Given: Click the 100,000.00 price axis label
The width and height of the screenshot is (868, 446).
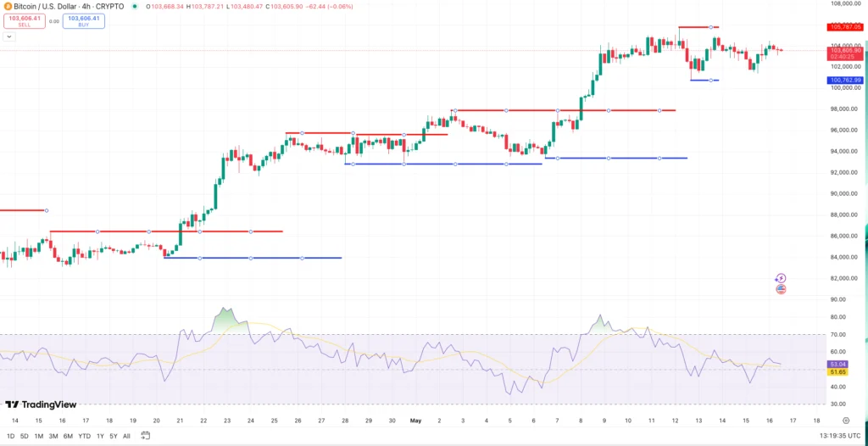Looking at the screenshot, I should tap(846, 87).
